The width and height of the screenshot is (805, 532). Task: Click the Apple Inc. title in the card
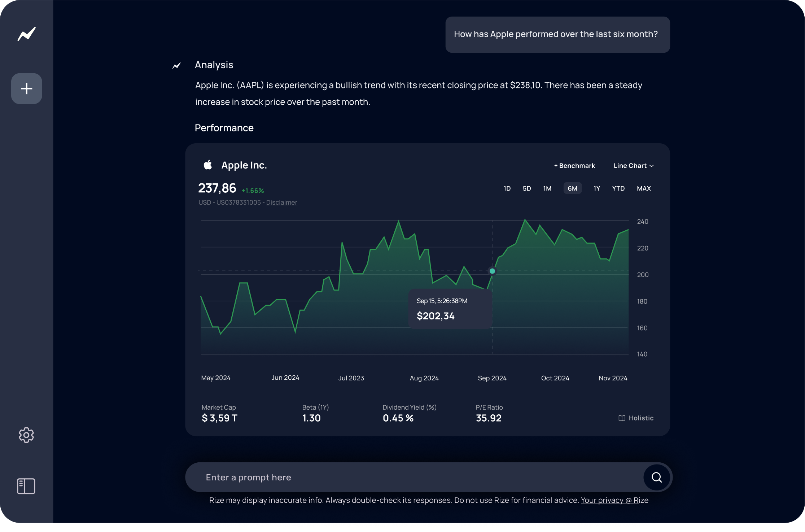point(244,165)
